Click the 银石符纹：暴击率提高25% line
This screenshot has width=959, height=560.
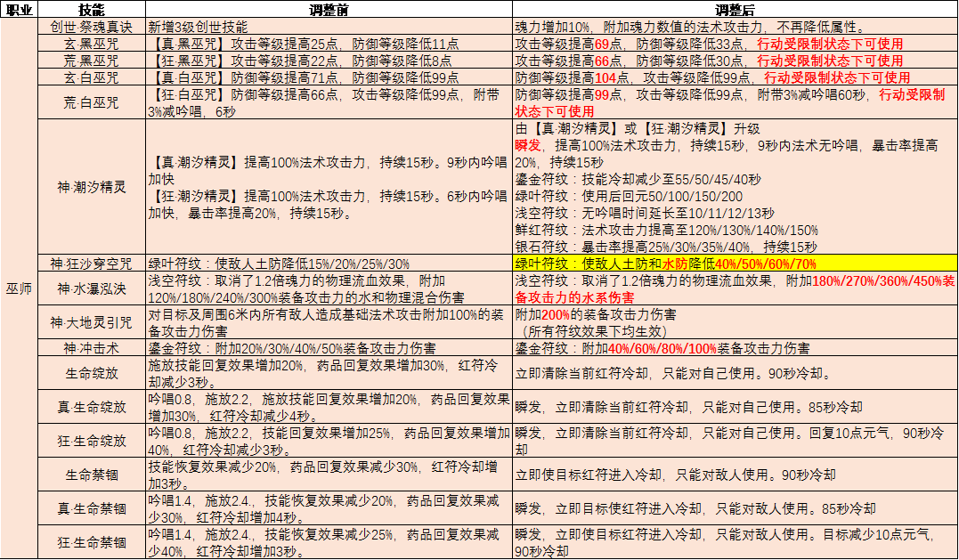pyautogui.click(x=666, y=247)
